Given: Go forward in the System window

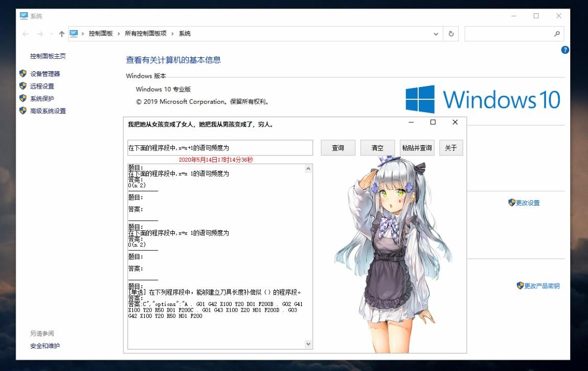Looking at the screenshot, I should [x=40, y=34].
